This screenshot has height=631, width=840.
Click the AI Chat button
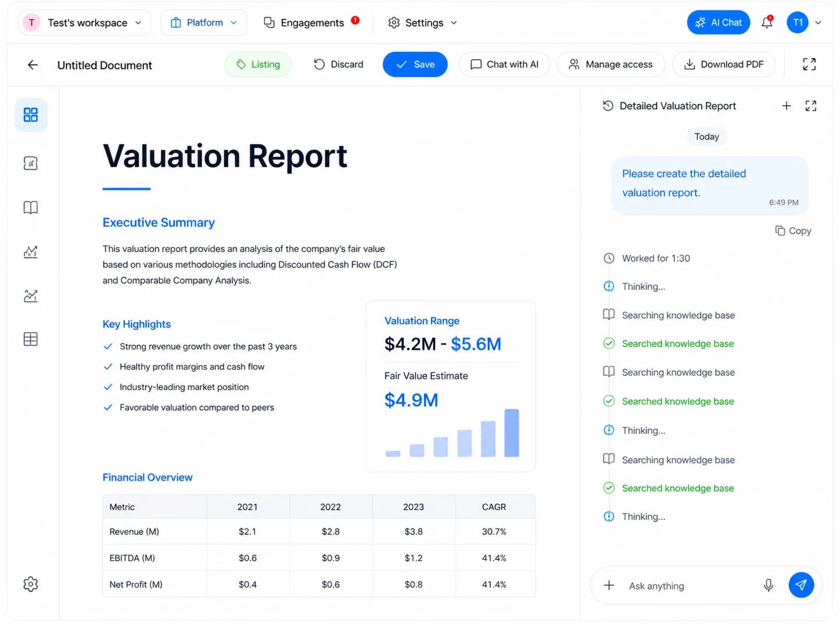tap(719, 23)
